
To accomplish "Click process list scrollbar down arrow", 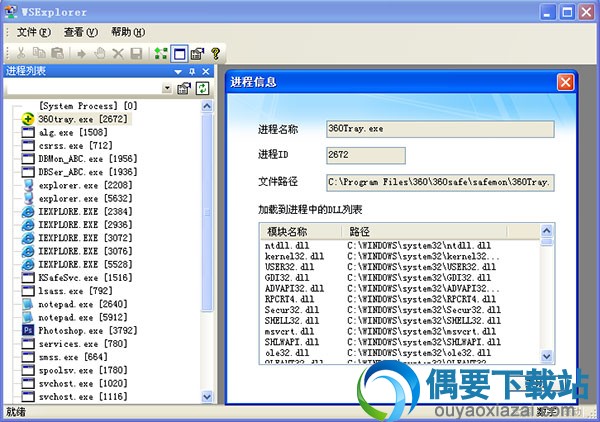I will point(207,397).
